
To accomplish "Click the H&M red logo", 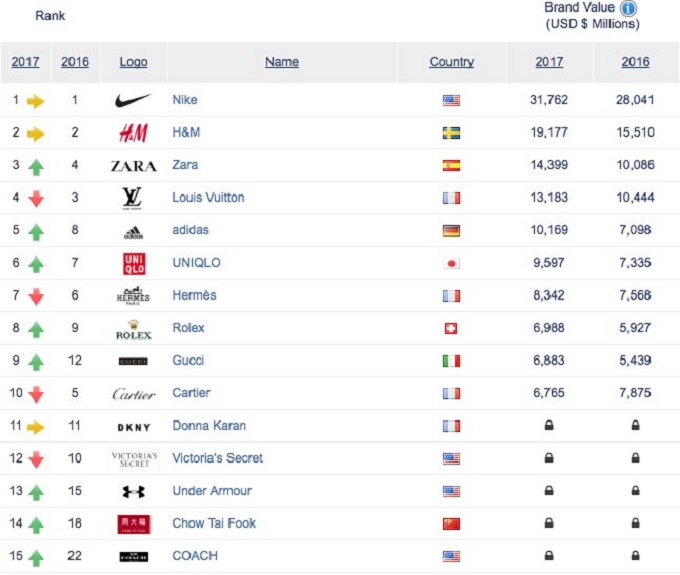I will [x=134, y=133].
